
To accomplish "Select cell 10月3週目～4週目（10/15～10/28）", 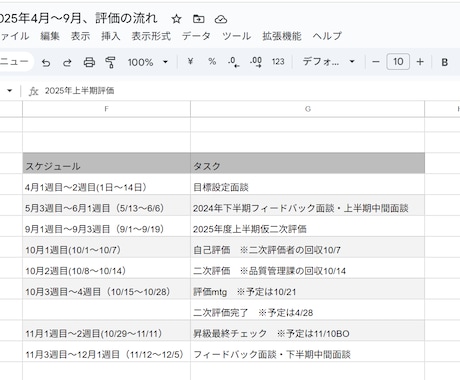I will click(x=106, y=289).
